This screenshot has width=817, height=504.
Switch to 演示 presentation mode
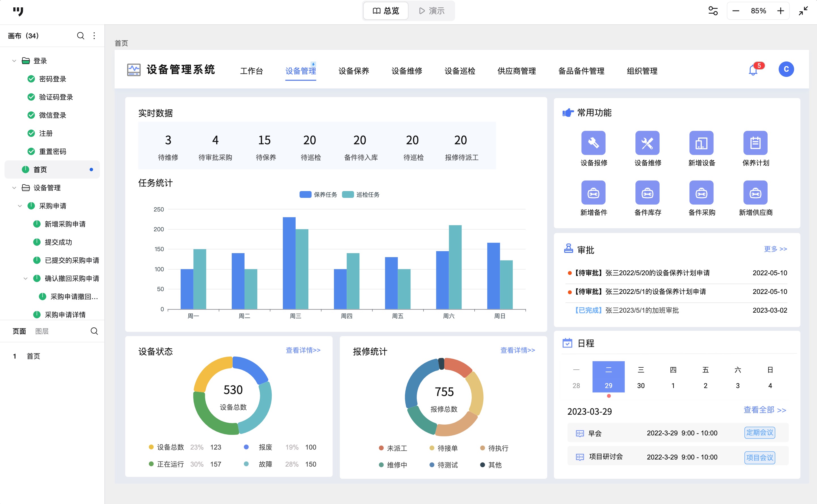[432, 11]
